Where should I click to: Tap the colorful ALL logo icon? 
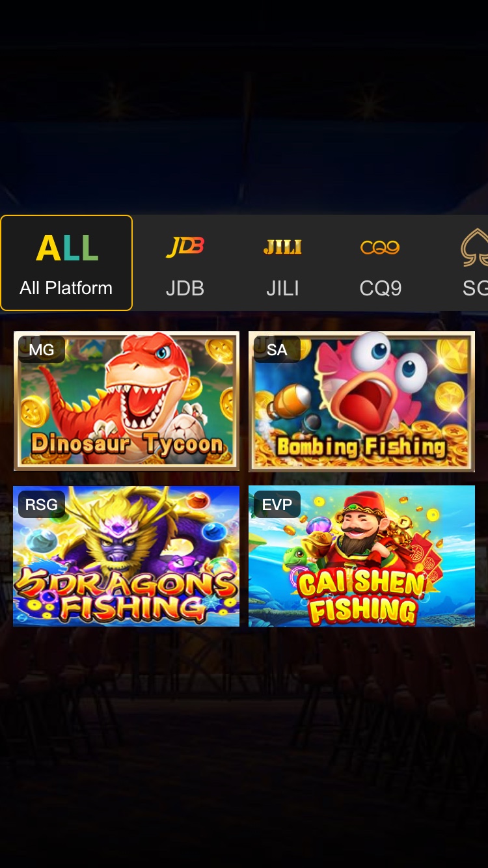point(67,248)
